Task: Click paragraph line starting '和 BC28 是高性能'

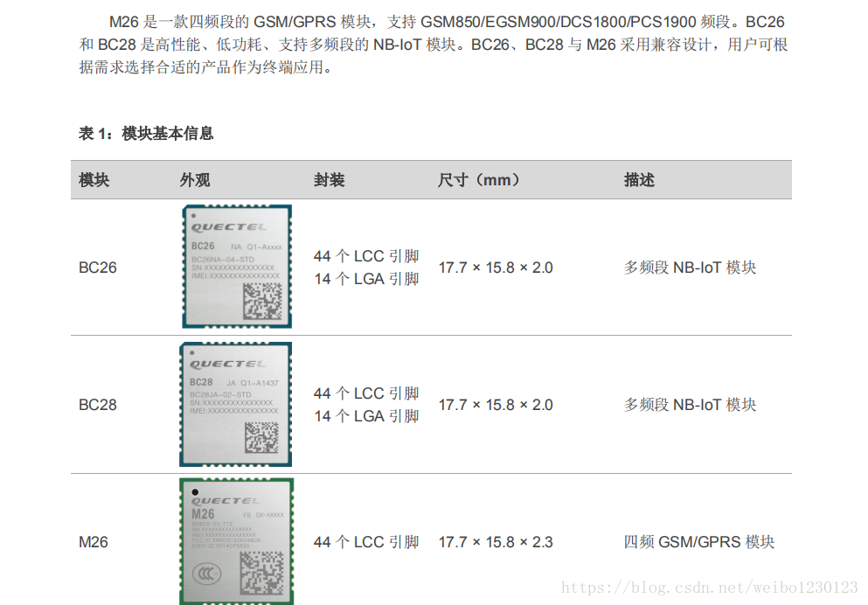Action: click(x=434, y=45)
